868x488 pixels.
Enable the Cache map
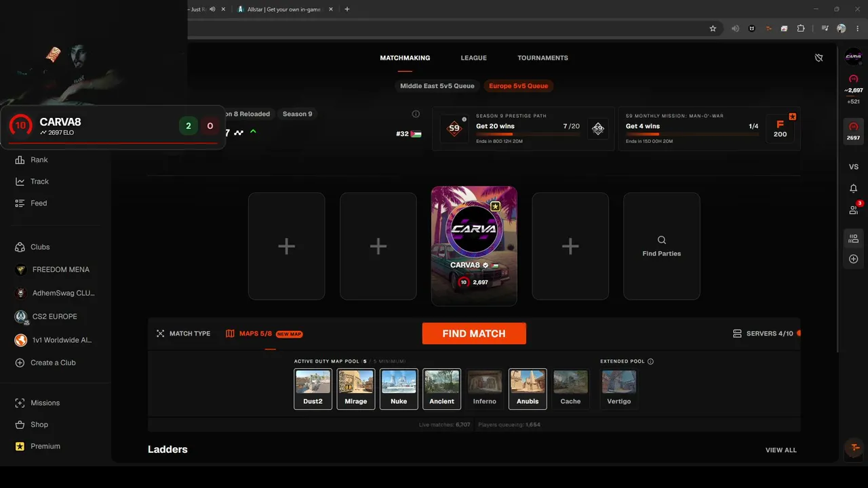[x=570, y=389]
